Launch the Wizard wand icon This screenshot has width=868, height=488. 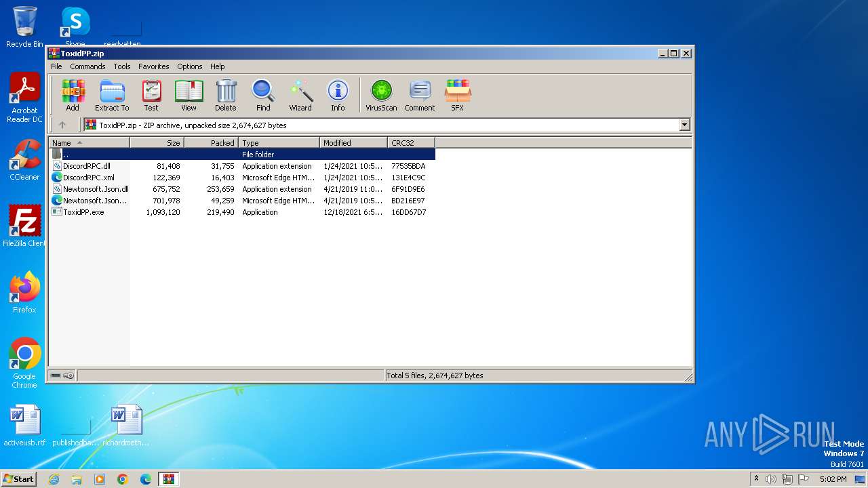click(300, 95)
